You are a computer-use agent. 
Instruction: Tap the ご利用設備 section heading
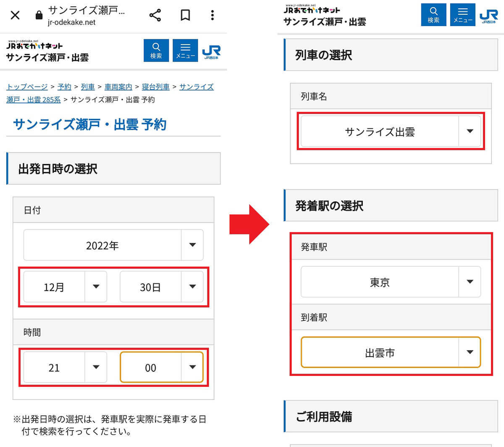click(x=324, y=417)
